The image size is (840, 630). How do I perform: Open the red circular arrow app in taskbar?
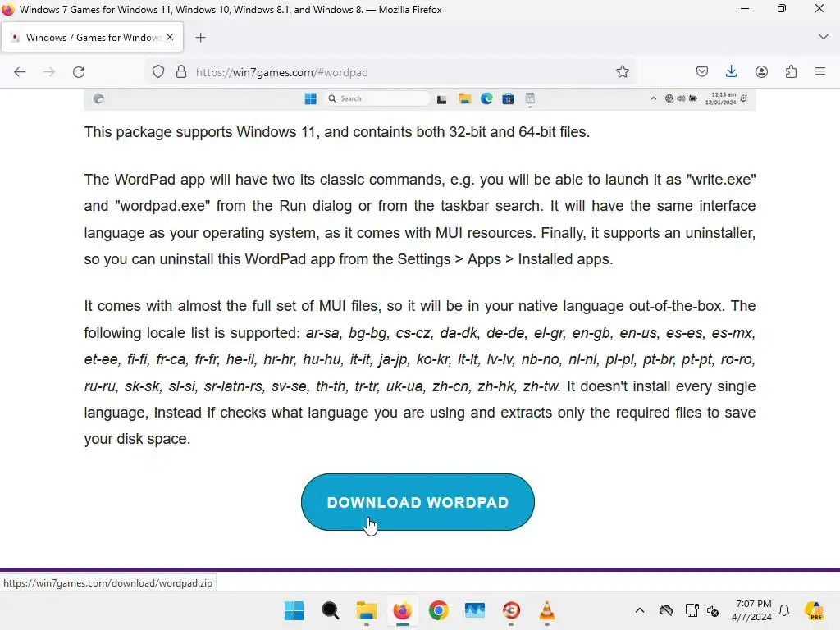(511, 610)
